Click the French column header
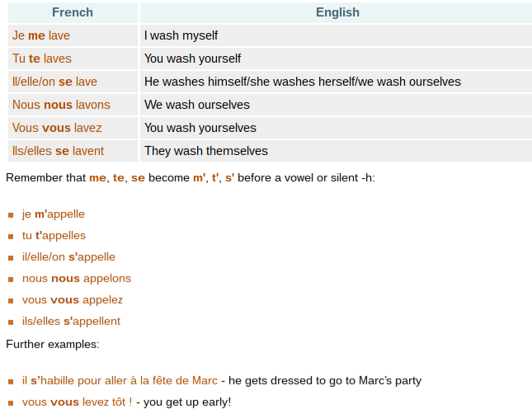 72,12
